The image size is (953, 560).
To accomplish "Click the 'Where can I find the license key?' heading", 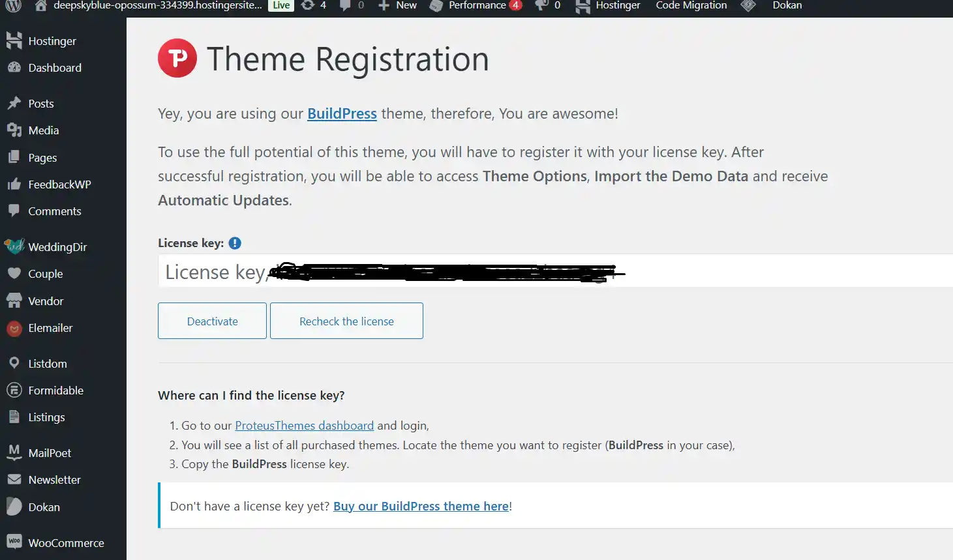I will coord(251,395).
